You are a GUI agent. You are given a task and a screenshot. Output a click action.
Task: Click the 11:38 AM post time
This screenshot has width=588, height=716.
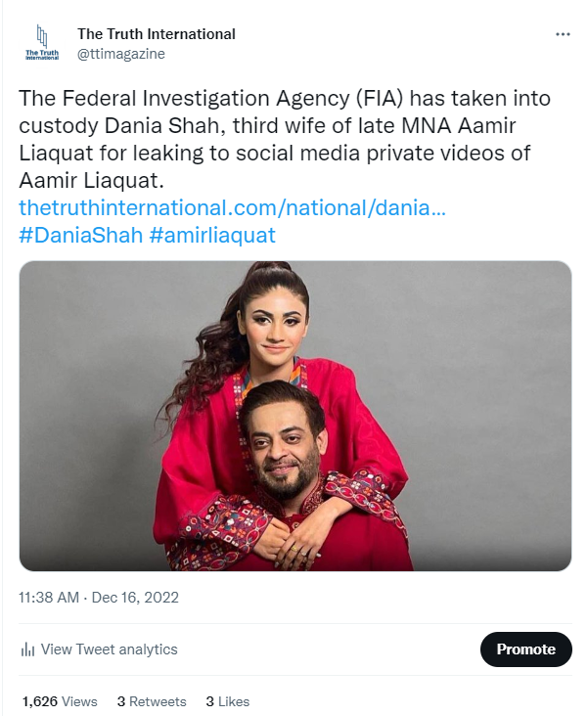(48, 597)
